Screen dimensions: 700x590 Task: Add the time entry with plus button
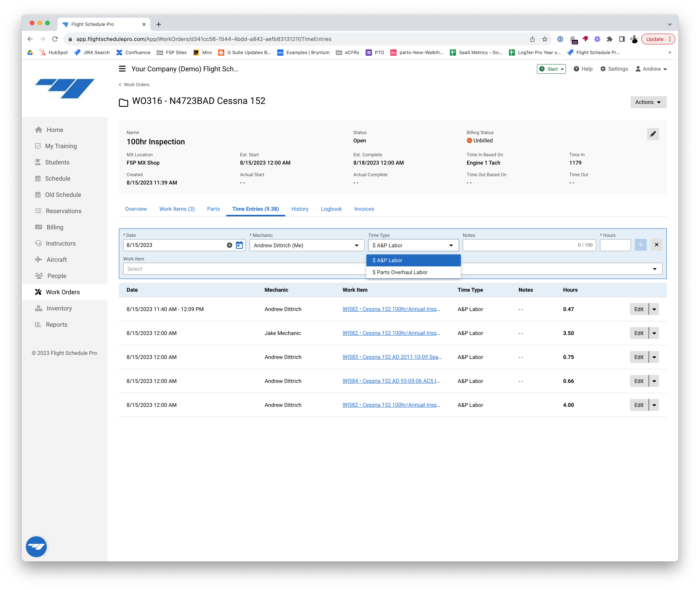coord(640,245)
